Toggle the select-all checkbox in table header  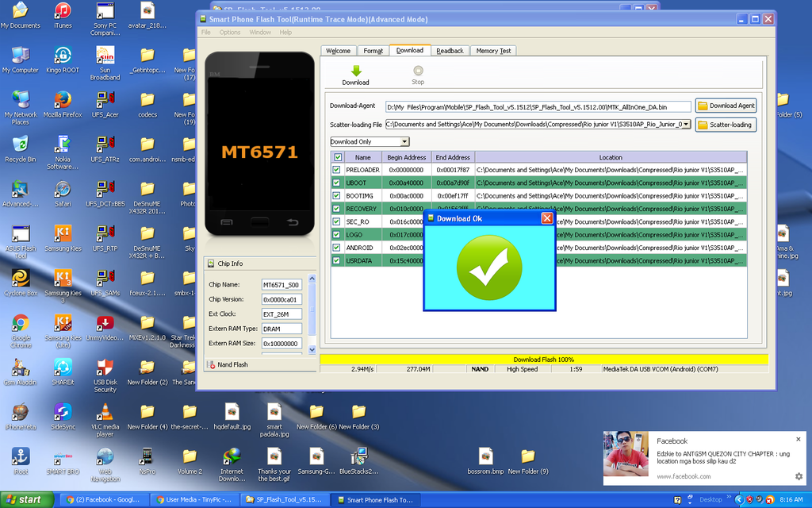[339, 157]
